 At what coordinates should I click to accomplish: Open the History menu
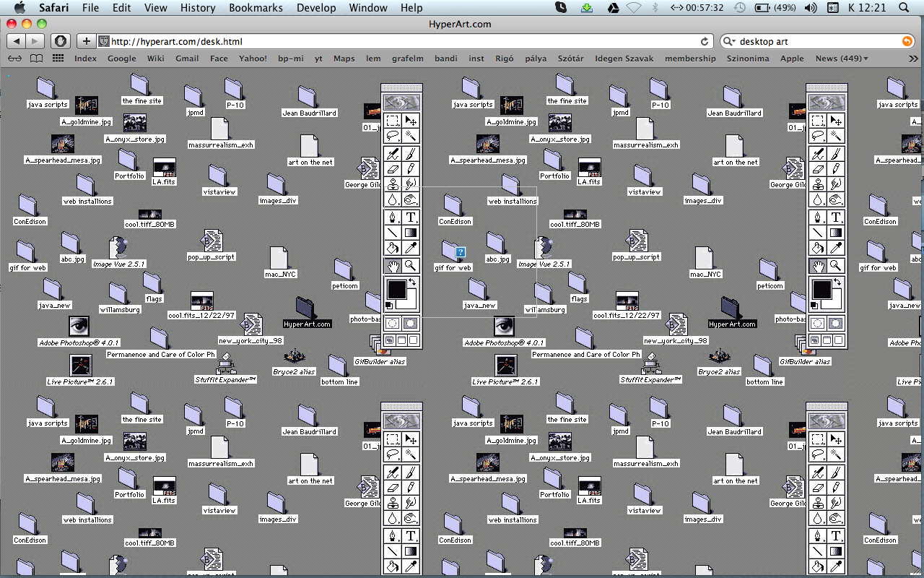[198, 8]
